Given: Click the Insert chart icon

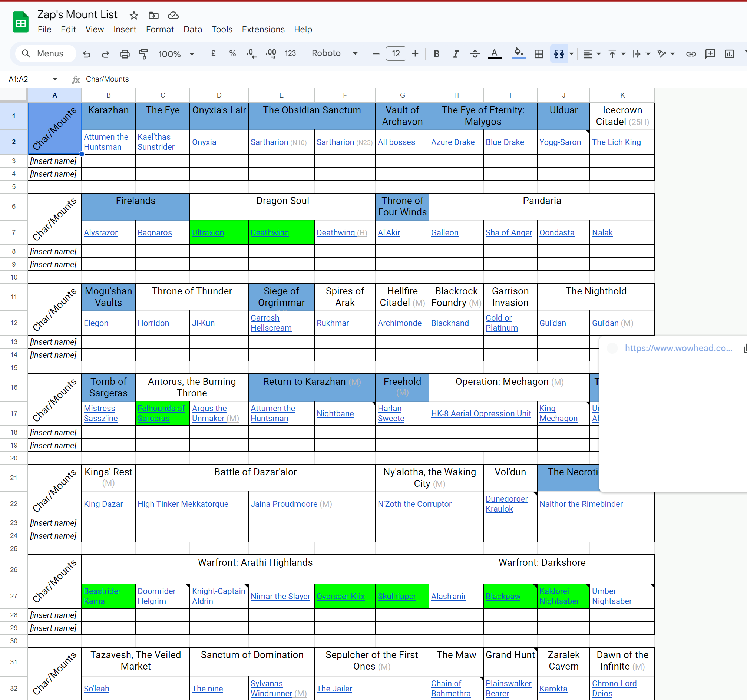Looking at the screenshot, I should [729, 54].
